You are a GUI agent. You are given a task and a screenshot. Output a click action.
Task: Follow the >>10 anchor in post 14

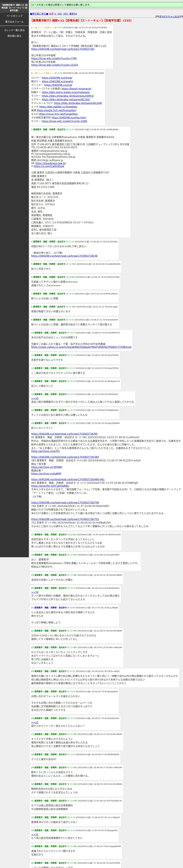pos(35,398)
